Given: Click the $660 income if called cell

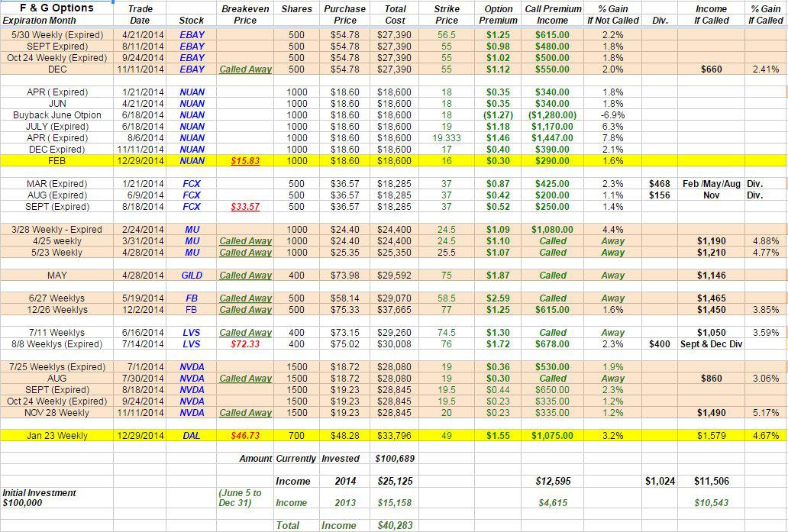Looking at the screenshot, I should [711, 69].
